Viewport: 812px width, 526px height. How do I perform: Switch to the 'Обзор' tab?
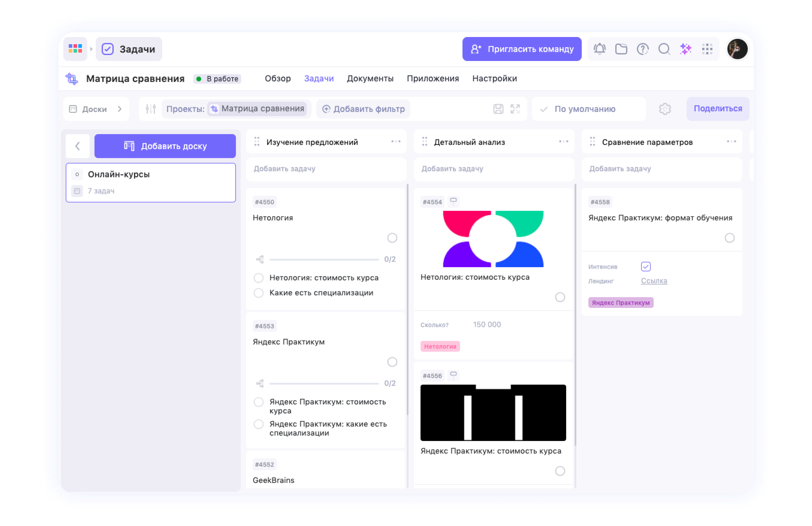(278, 78)
